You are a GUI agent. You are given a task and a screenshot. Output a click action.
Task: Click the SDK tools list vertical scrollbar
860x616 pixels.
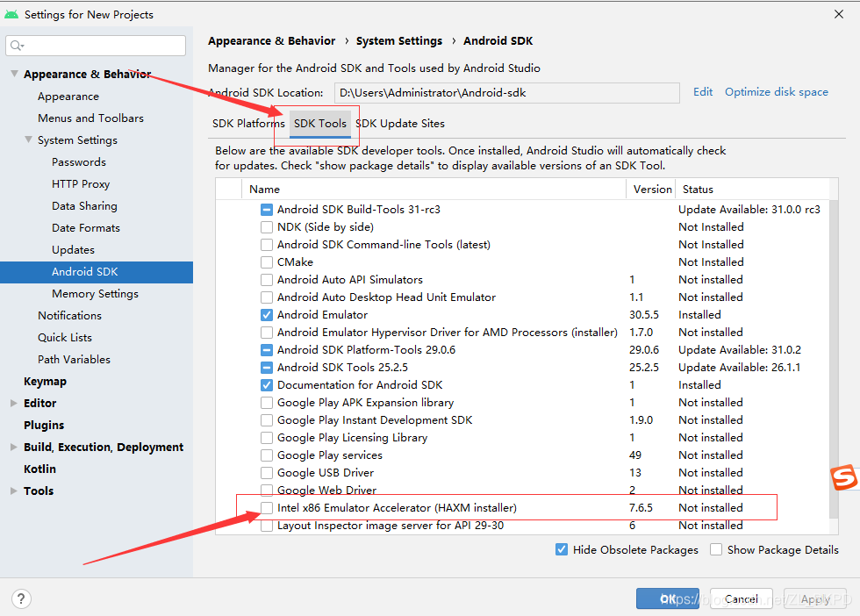(834, 359)
